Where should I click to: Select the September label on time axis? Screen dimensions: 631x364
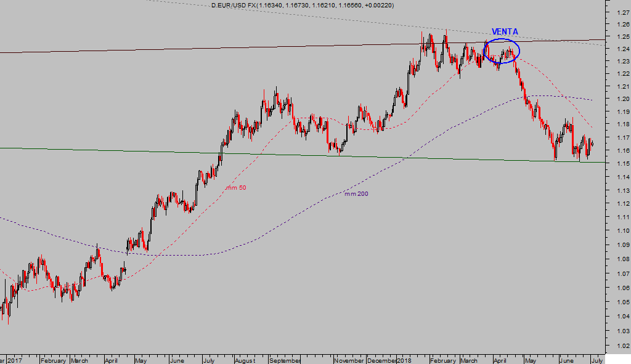coord(285,360)
